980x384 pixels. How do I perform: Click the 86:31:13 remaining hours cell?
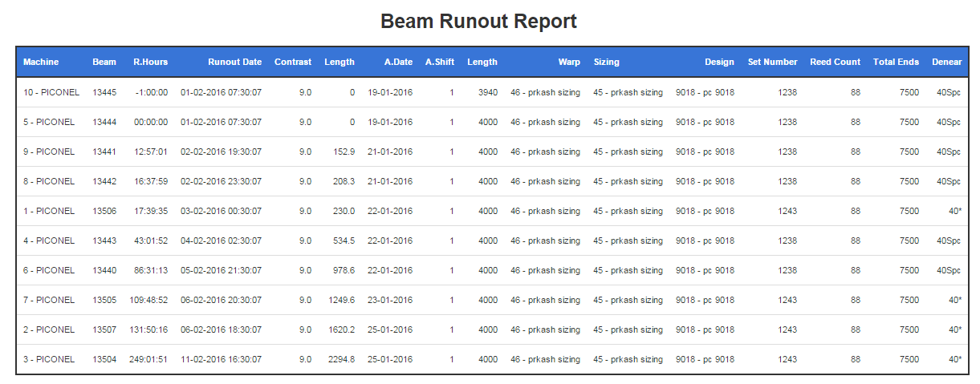(150, 270)
